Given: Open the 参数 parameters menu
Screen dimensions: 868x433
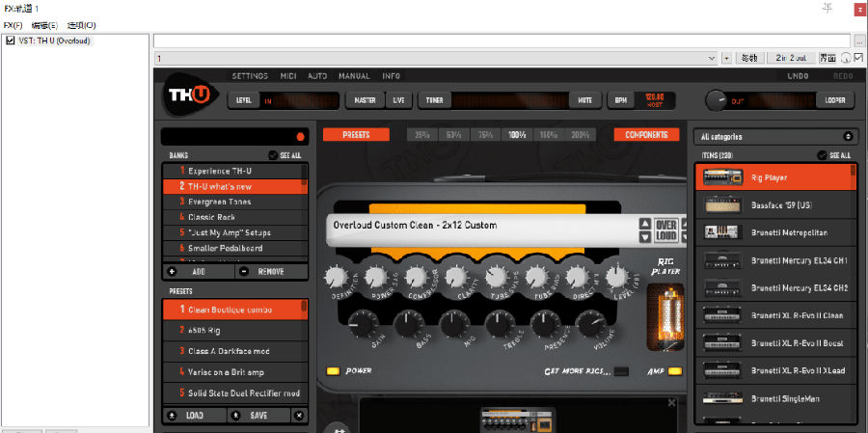Looking at the screenshot, I should tap(750, 58).
